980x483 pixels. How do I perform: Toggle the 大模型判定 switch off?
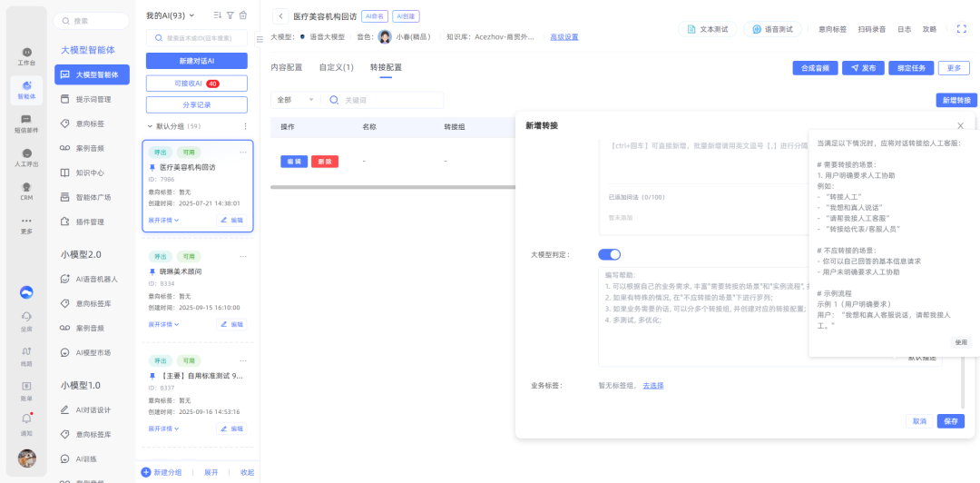(x=609, y=255)
